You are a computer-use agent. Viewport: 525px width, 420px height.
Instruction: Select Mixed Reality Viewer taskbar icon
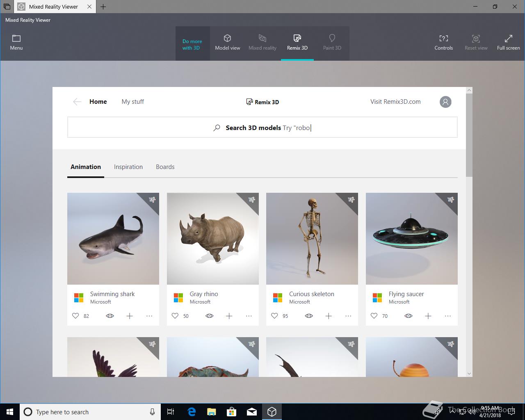(x=272, y=412)
